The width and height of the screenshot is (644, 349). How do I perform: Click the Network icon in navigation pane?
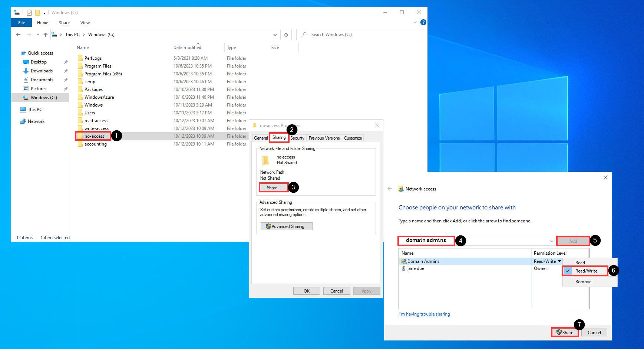click(23, 121)
